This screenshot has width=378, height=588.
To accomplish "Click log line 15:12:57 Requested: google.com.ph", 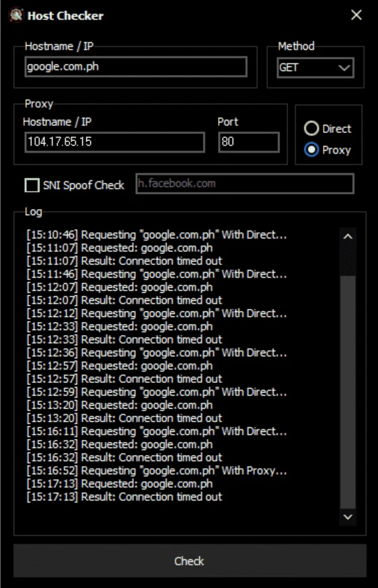I will 120,366.
